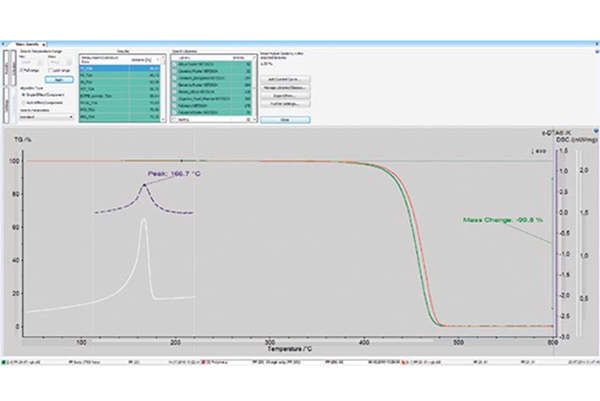Click the Apply button under temperature range
Screen dimensions: 600x401
[x=59, y=80]
